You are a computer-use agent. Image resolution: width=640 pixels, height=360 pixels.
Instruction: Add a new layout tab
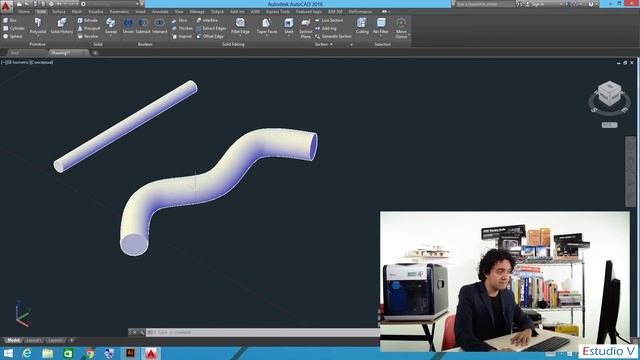point(71,340)
